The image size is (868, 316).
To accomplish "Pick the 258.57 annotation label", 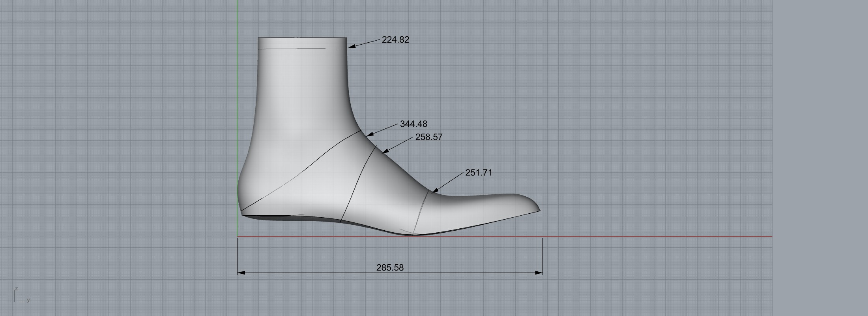I will point(429,137).
